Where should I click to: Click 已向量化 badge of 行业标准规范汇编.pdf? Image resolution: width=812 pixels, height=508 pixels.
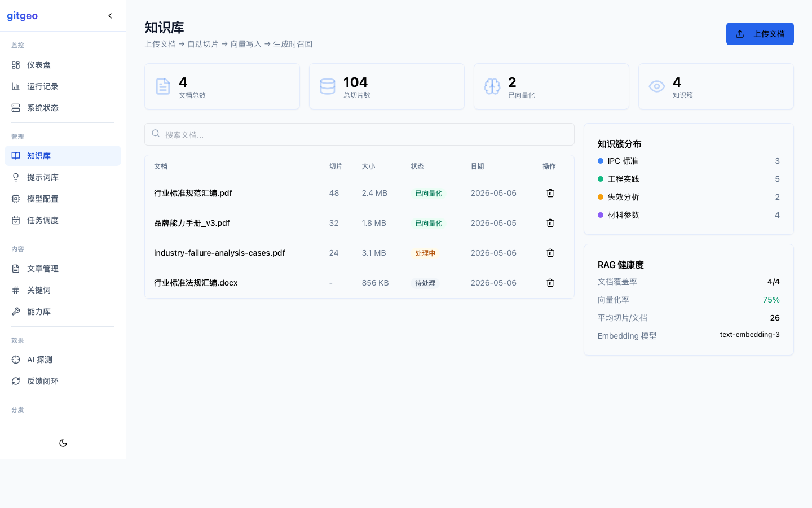pyautogui.click(x=429, y=194)
